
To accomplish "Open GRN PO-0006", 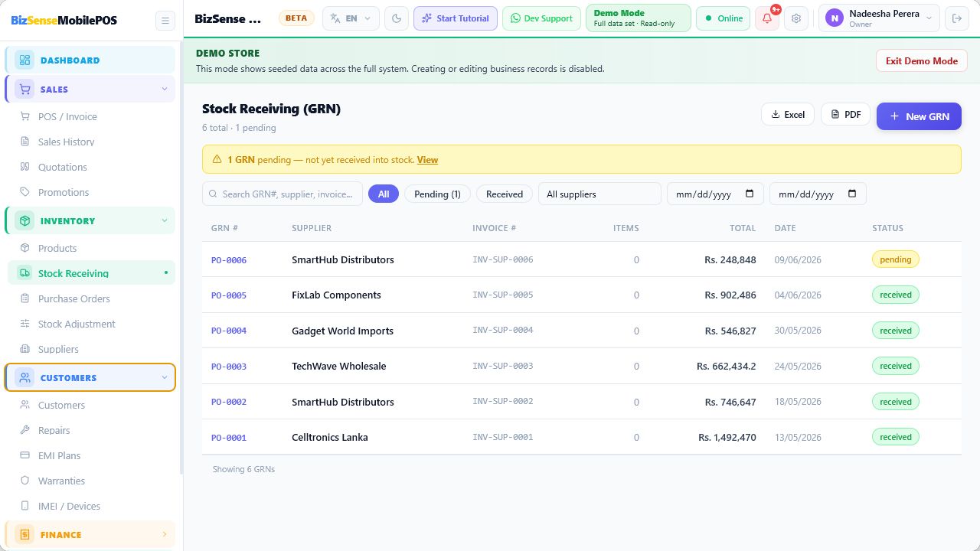I will point(229,260).
